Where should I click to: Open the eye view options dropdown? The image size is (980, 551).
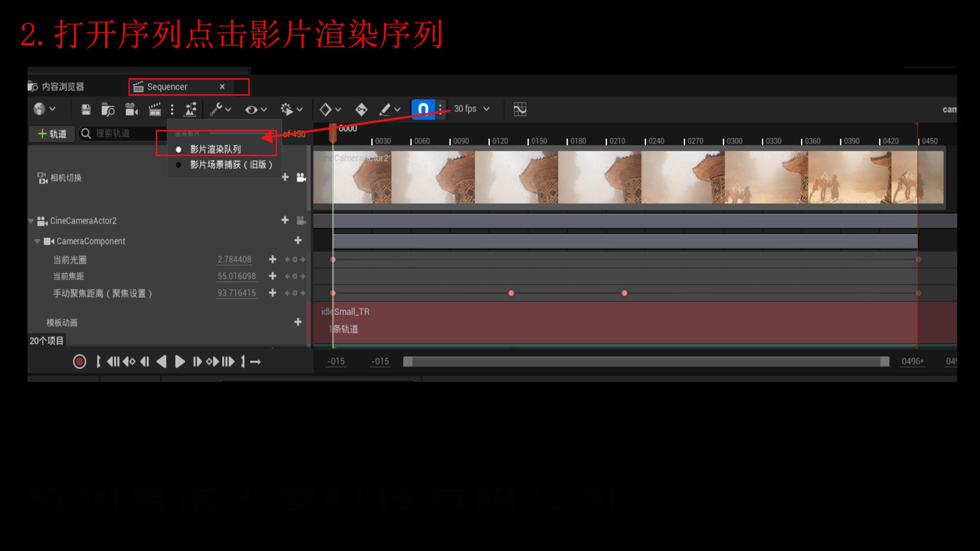(x=256, y=110)
